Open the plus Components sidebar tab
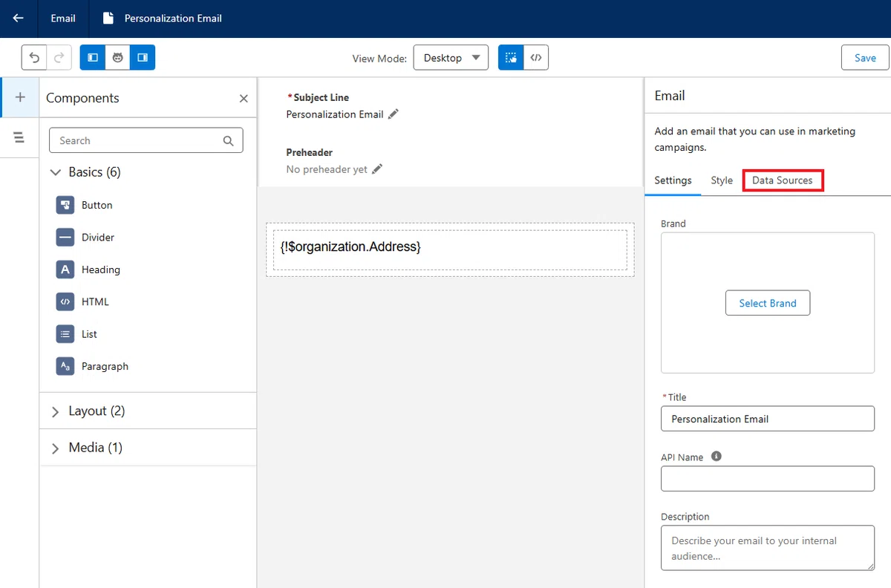 tap(19, 97)
